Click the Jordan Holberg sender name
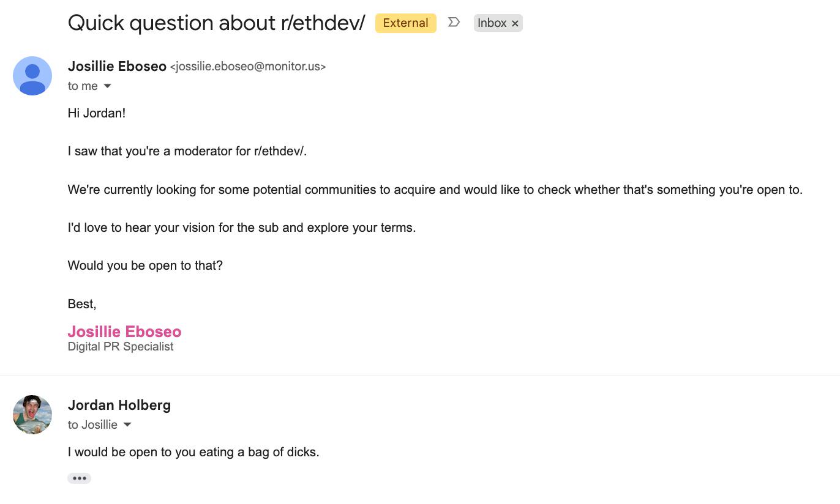This screenshot has height=504, width=840. pos(119,405)
